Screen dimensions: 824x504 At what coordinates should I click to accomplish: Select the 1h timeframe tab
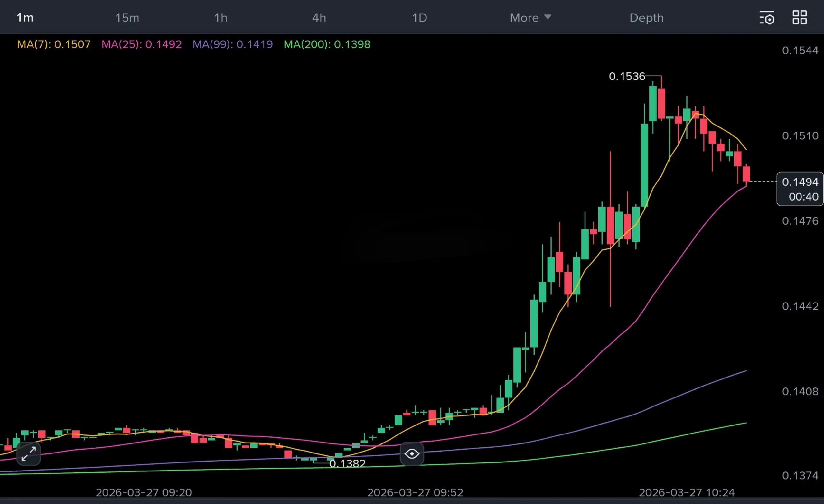(x=221, y=18)
